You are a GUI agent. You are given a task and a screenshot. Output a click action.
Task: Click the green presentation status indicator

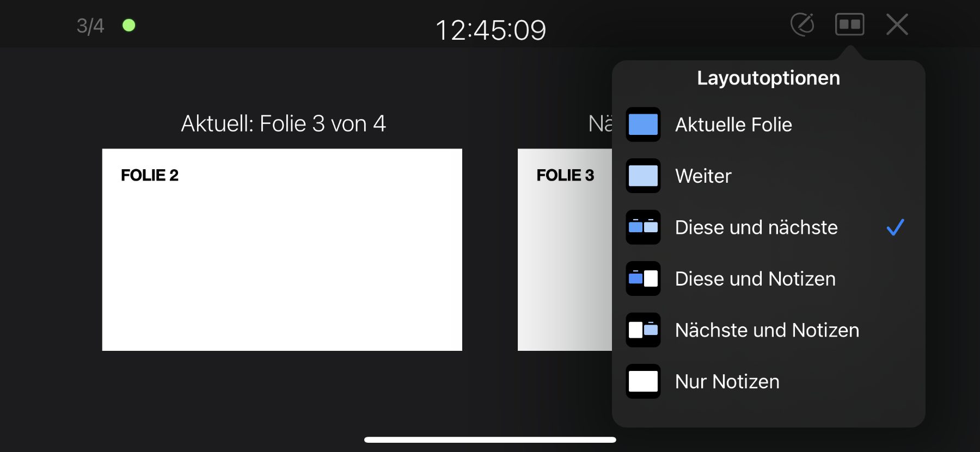pyautogui.click(x=128, y=24)
